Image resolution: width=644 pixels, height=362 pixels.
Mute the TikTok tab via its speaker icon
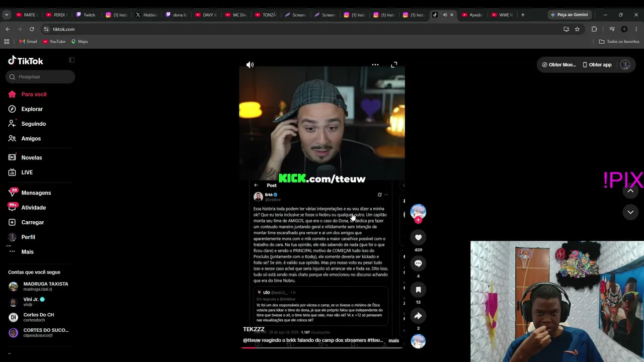coord(444,15)
